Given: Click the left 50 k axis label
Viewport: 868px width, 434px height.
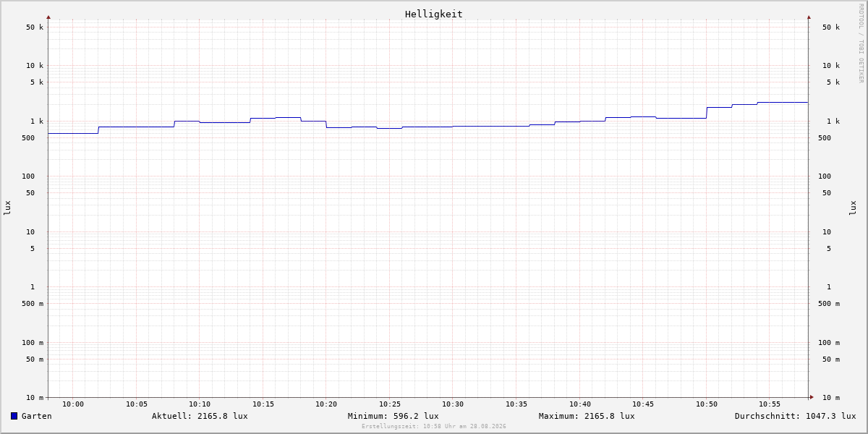Looking at the screenshot, I should tap(35, 27).
